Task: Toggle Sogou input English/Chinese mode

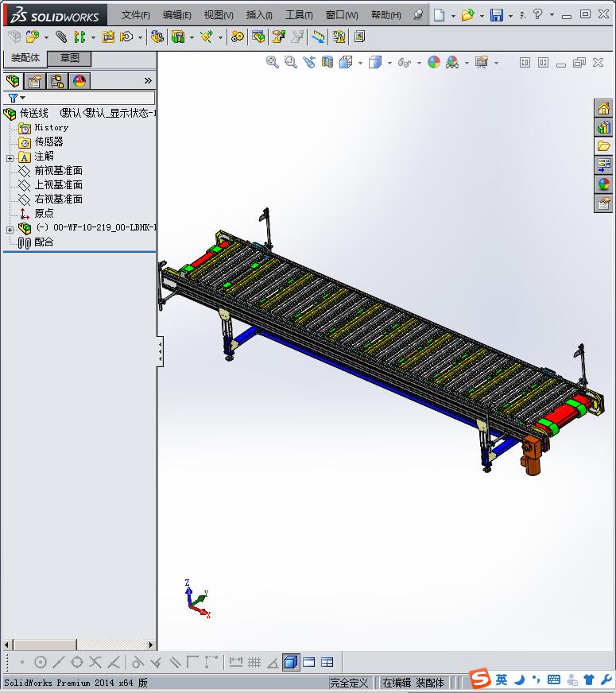Action: coord(502,679)
